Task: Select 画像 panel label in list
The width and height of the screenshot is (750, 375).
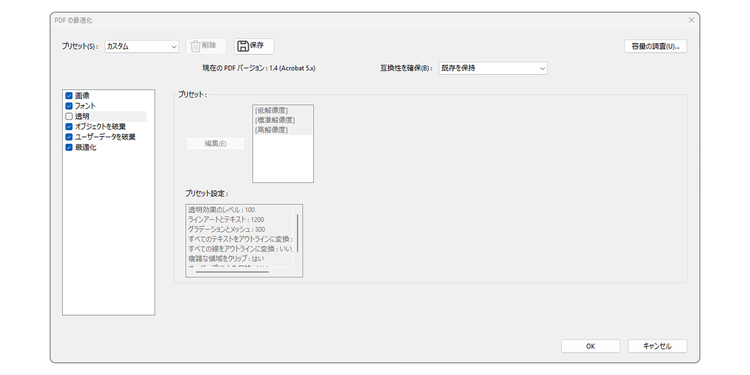Action: tap(82, 96)
